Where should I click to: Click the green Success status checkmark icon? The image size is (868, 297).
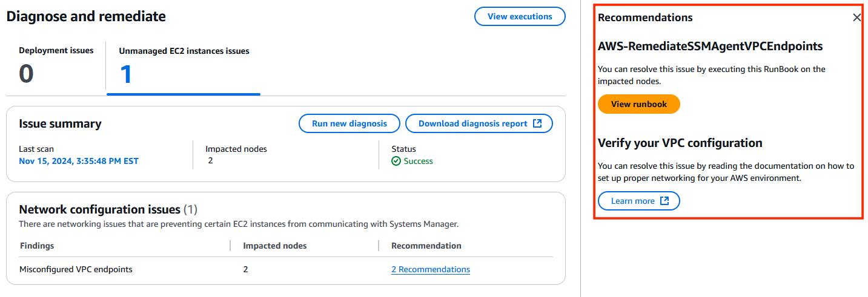click(x=396, y=161)
